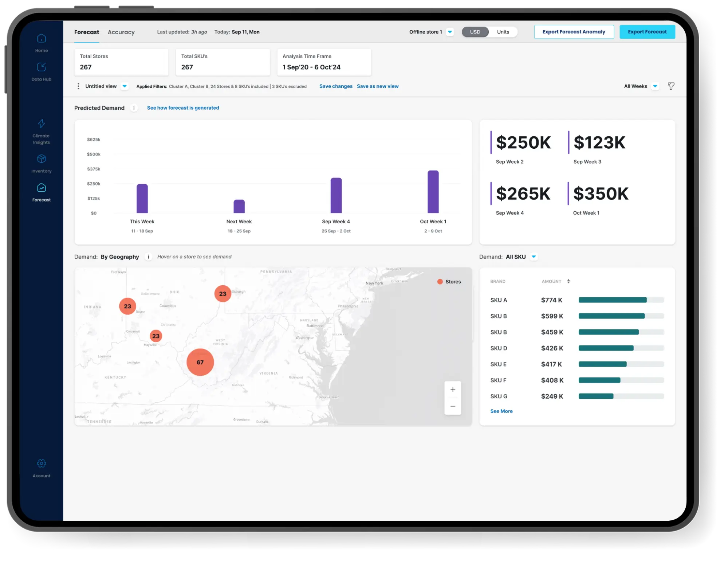Open the Home sidebar icon

(42, 39)
